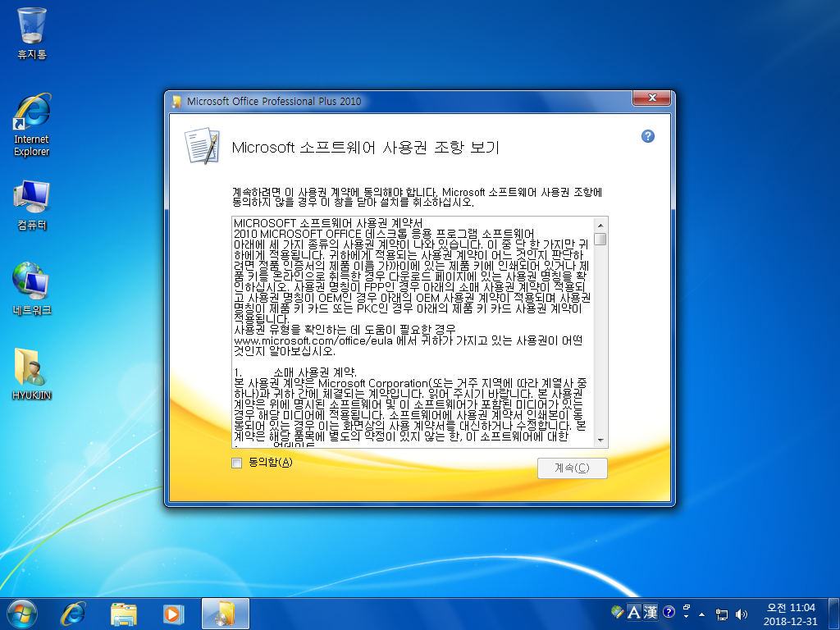Click the 漢 Hanja conversion icon

coord(650,612)
